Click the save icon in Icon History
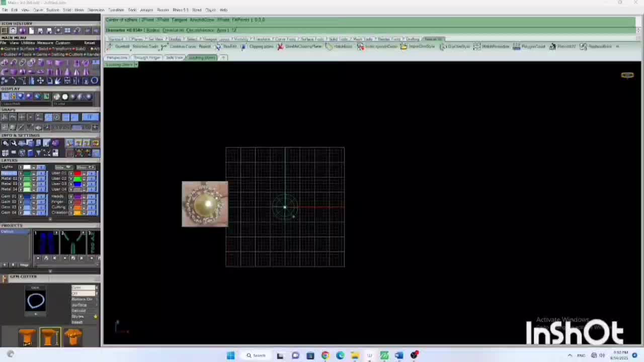 point(40,31)
